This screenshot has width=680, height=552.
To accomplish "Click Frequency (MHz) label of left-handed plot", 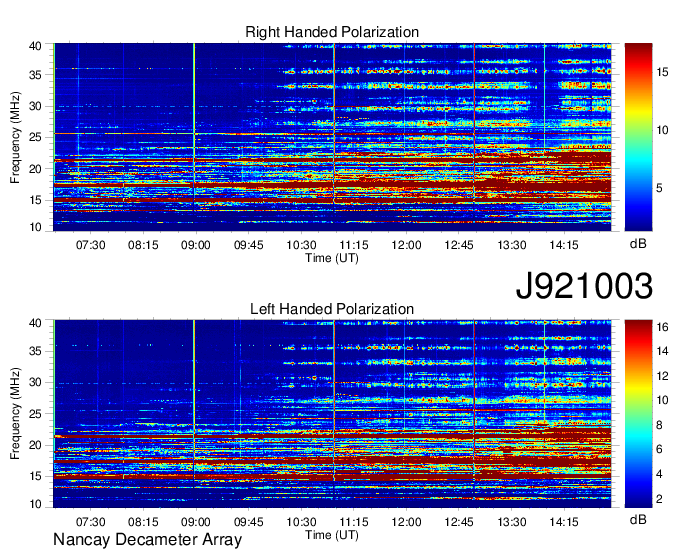I will [15, 414].
